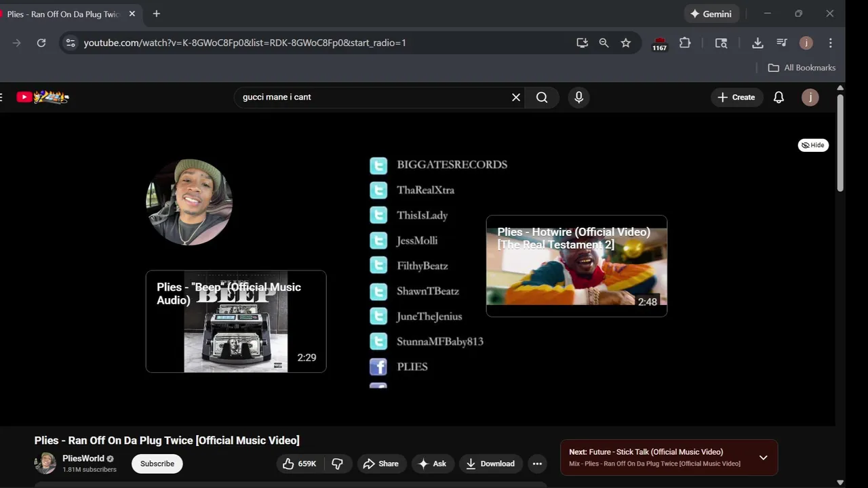
Task: Close the Plies YouTube tab
Action: click(x=132, y=14)
